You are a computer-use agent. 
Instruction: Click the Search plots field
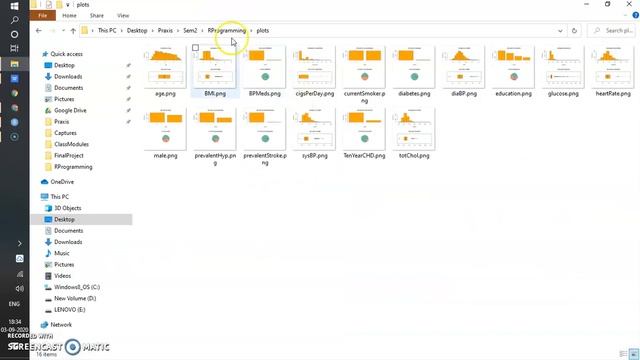(x=612, y=31)
